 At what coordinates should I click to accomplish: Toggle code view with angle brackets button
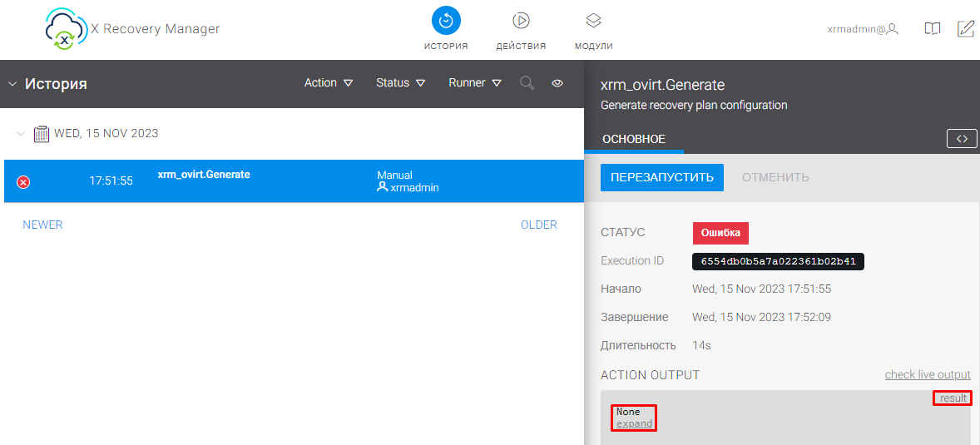point(962,139)
